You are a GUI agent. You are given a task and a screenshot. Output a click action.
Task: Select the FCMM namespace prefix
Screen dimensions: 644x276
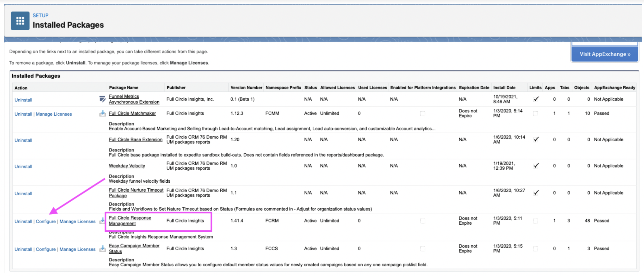pyautogui.click(x=272, y=113)
